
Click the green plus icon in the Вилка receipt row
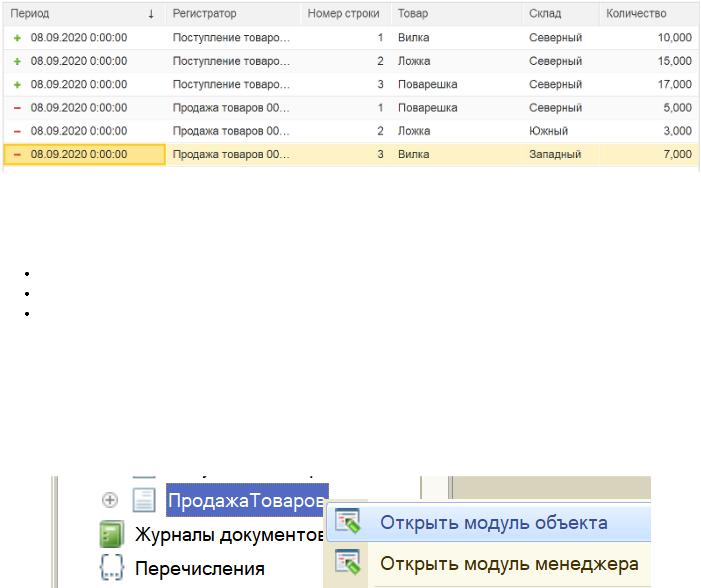[x=16, y=38]
